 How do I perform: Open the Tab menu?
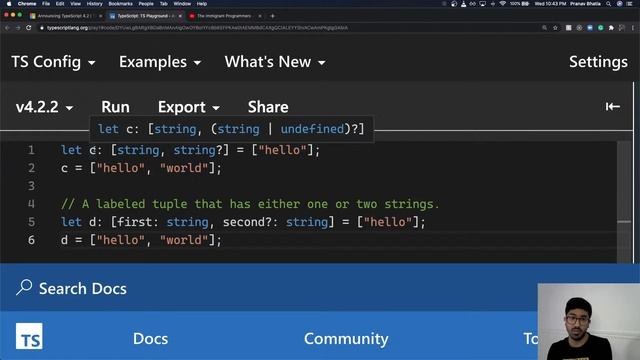(164, 4)
